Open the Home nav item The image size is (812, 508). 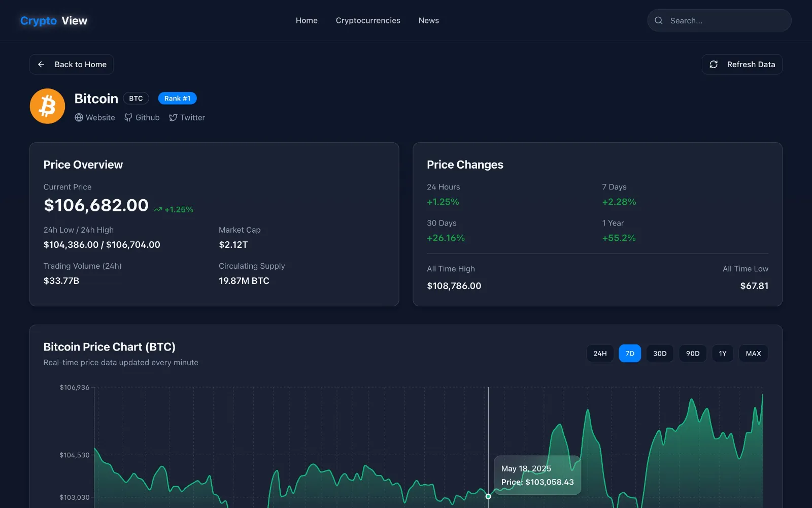pos(307,20)
